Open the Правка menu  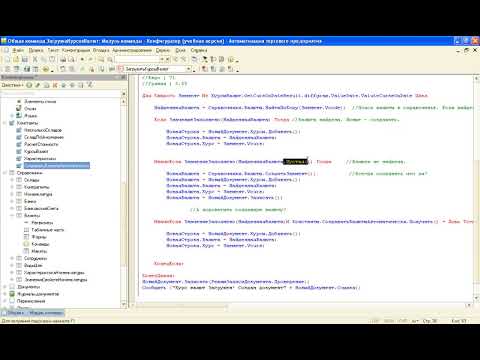36,50
